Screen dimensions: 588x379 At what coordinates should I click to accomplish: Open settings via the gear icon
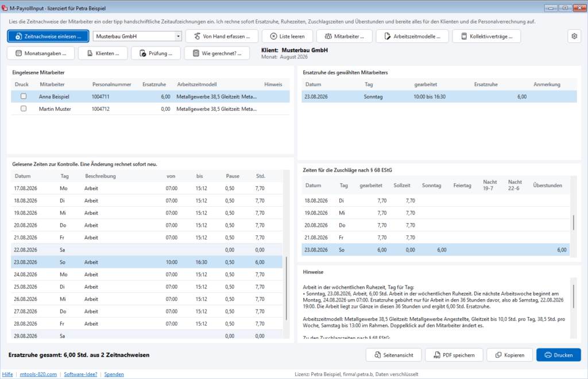click(x=574, y=36)
